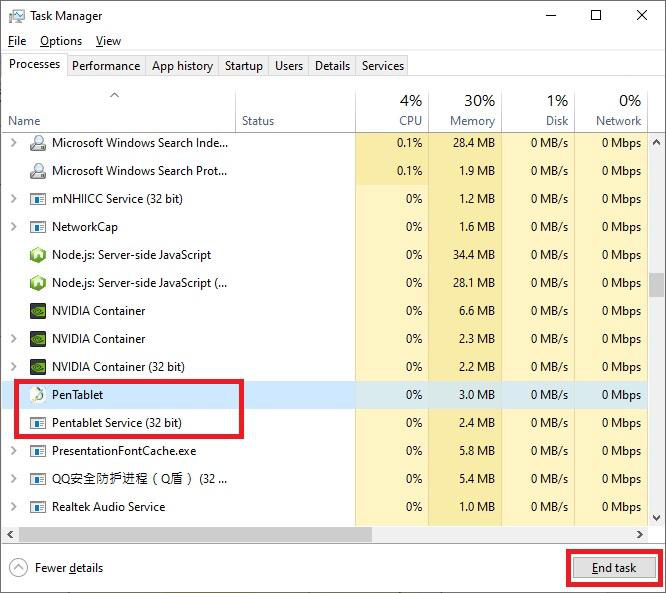Sort processes by Memory column
666x593 pixels.
tap(465, 111)
